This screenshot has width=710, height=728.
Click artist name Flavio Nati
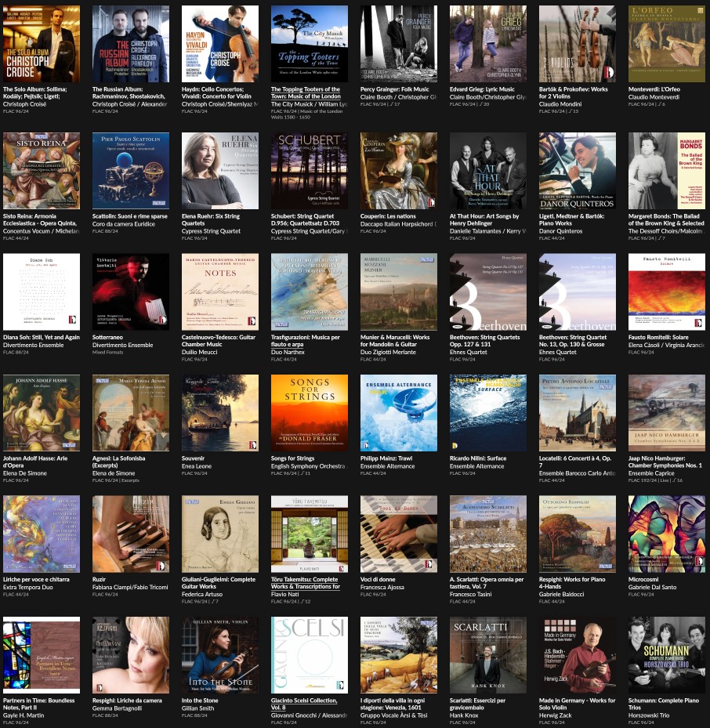point(284,594)
